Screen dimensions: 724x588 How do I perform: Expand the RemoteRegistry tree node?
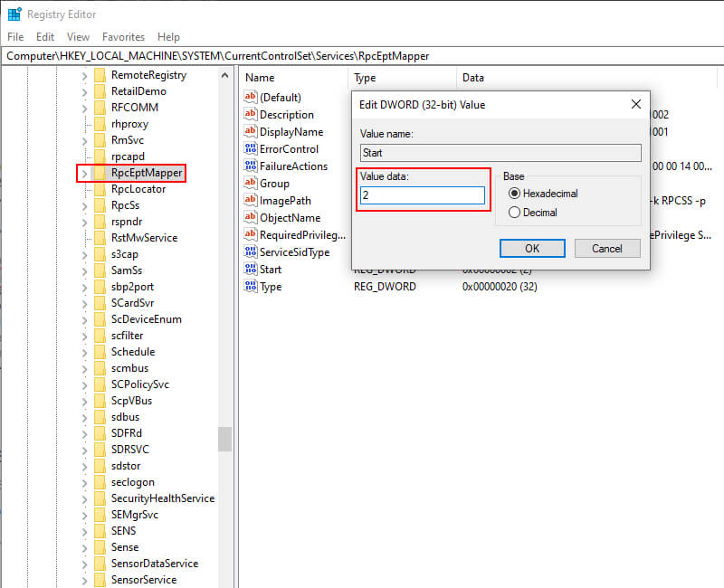(x=84, y=76)
